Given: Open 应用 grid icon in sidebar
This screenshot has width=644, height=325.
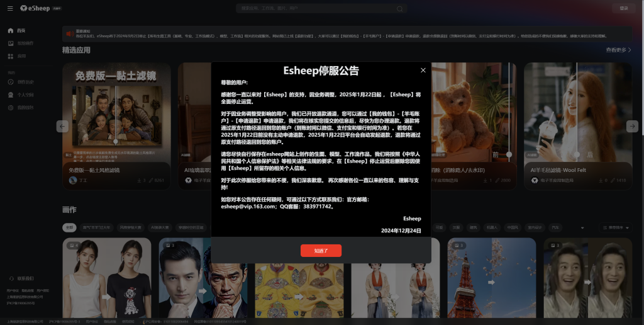Looking at the screenshot, I should 17,56.
